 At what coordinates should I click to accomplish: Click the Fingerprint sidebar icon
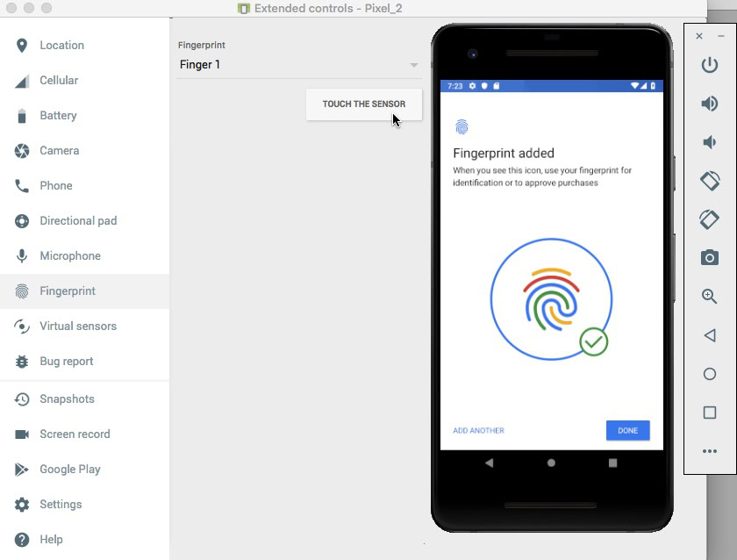tap(22, 291)
